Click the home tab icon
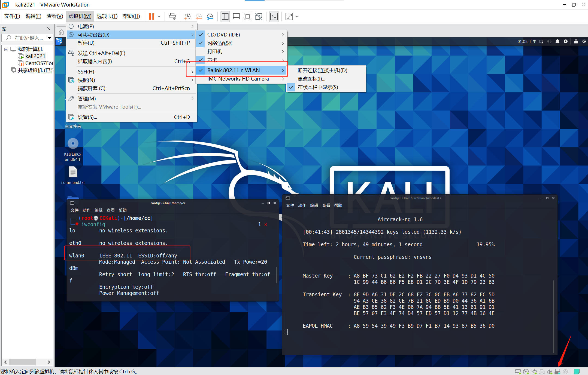588x375 pixels. (61, 32)
